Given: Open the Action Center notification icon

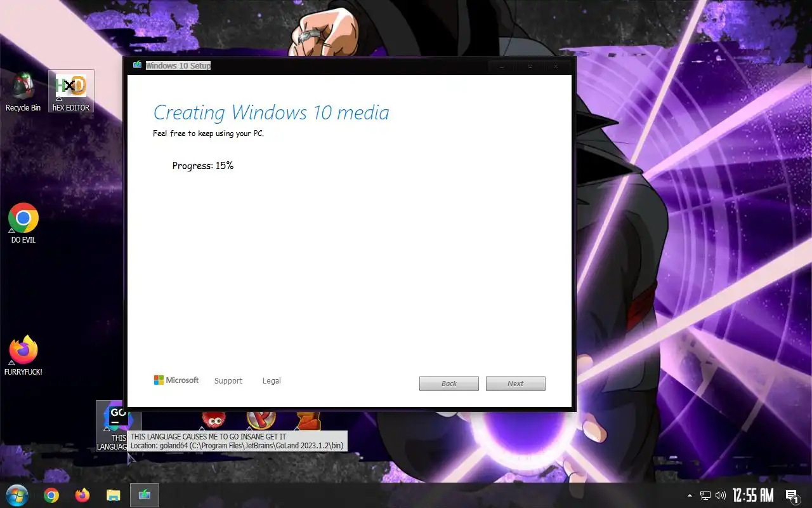Looking at the screenshot, I should click(792, 495).
